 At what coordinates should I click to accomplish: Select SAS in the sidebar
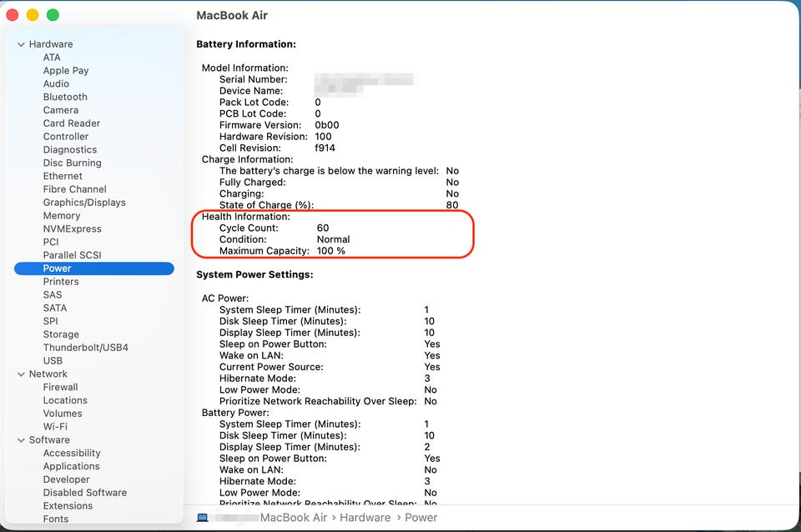point(53,295)
